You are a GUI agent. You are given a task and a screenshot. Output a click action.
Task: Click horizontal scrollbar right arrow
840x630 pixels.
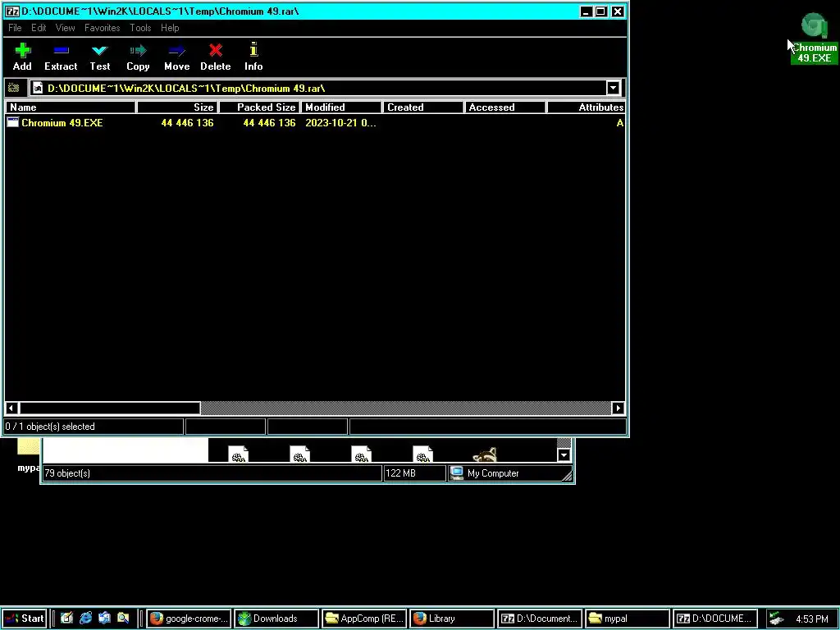tap(619, 409)
